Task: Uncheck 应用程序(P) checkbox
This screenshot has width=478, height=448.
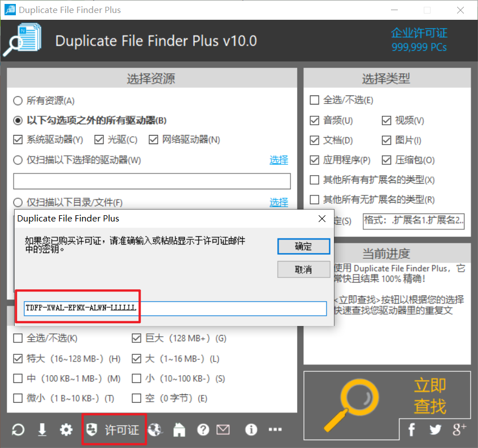Action: click(314, 160)
